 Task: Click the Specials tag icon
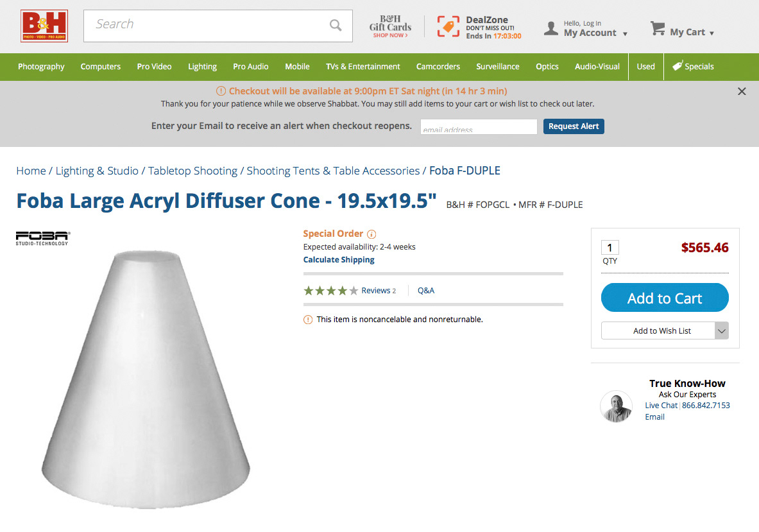(678, 66)
